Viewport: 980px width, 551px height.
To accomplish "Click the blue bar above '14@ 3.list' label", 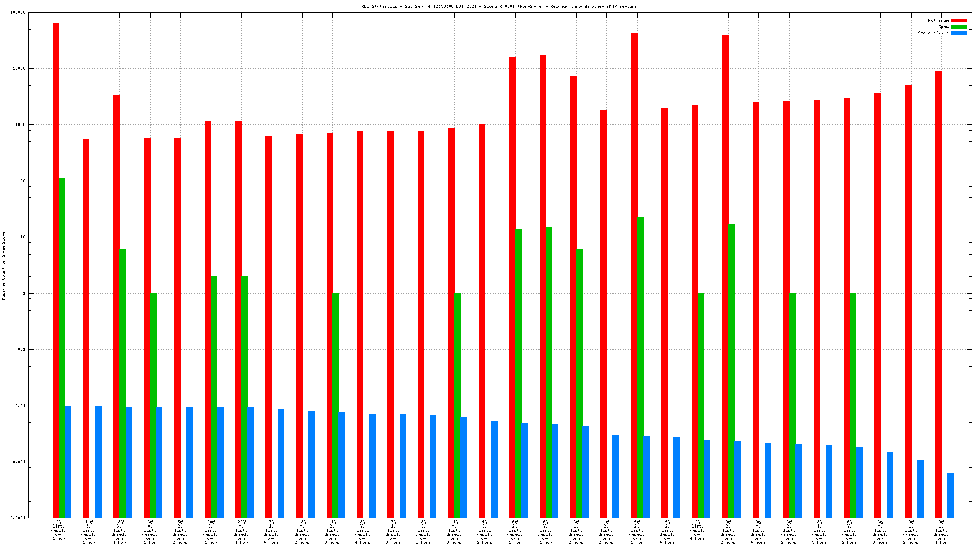I will 98,462.
